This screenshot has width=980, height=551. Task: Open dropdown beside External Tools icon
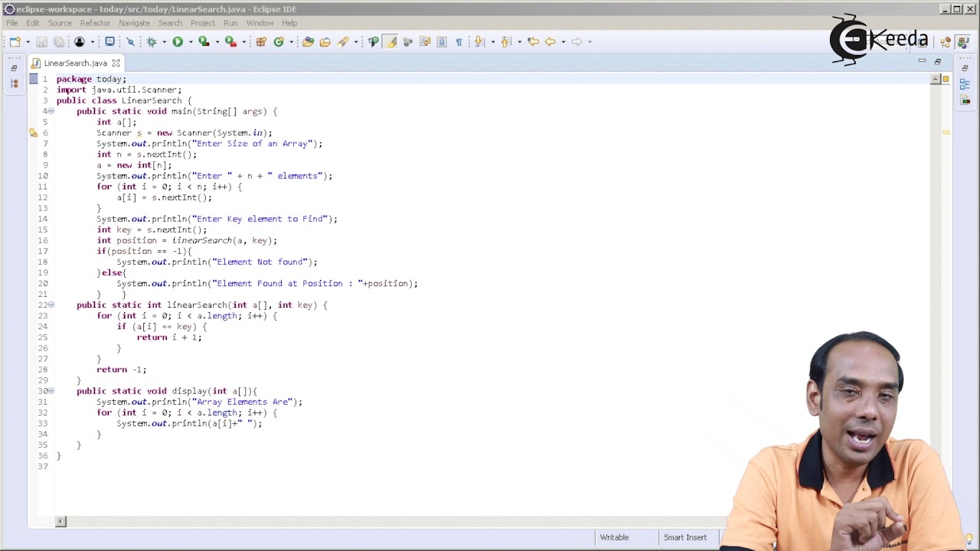[x=244, y=42]
